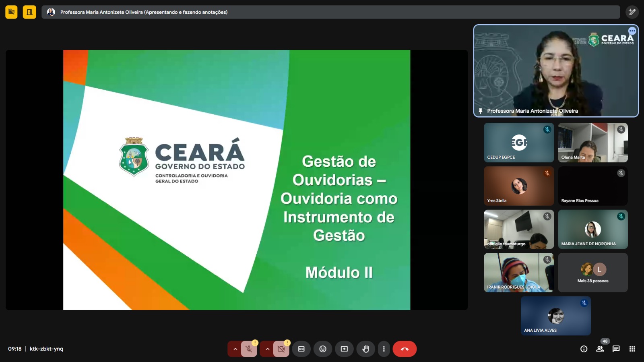Click the annotation pen icon top right
This screenshot has height=362, width=644.
pos(632,12)
